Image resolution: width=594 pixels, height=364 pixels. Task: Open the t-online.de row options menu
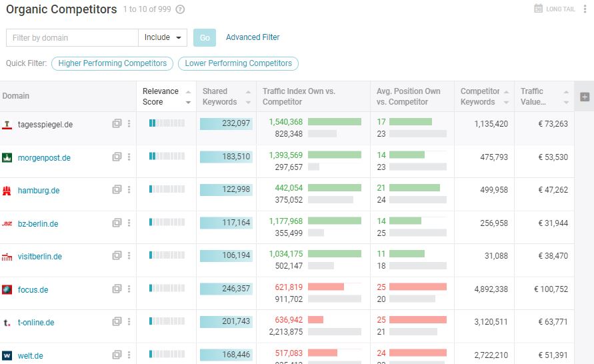click(129, 321)
